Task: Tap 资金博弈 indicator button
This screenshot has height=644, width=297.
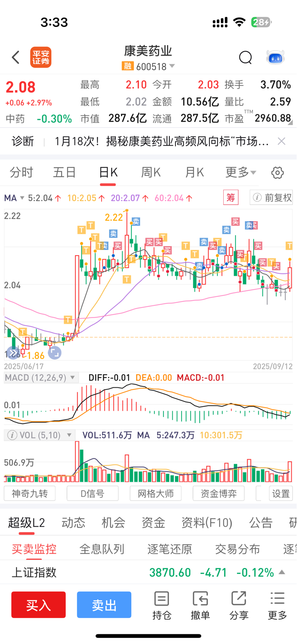Action: tap(219, 494)
